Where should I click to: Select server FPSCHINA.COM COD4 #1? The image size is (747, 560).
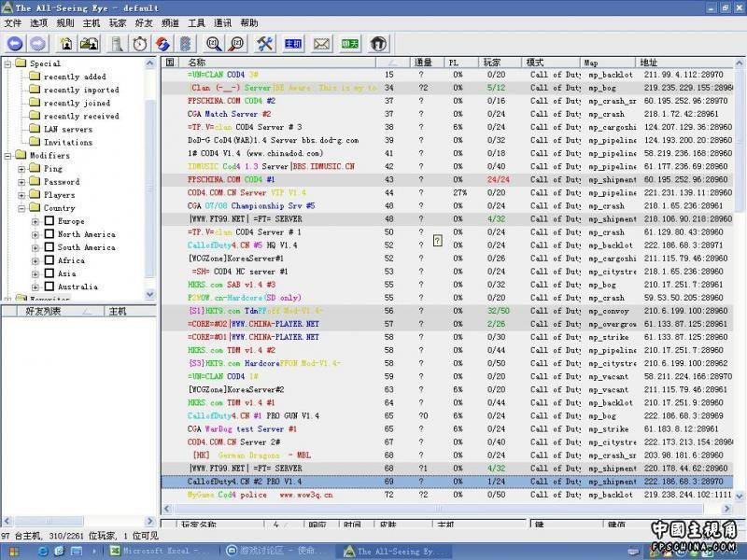coord(447,179)
